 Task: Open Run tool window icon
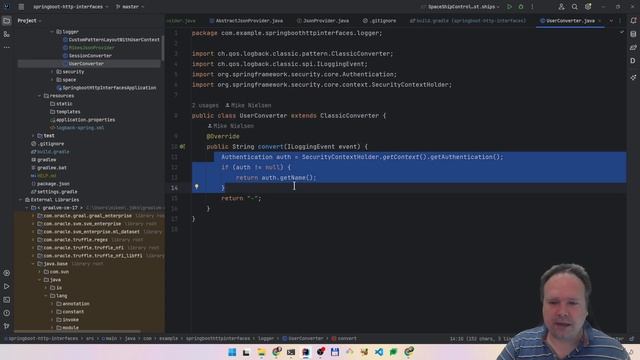click(7, 287)
